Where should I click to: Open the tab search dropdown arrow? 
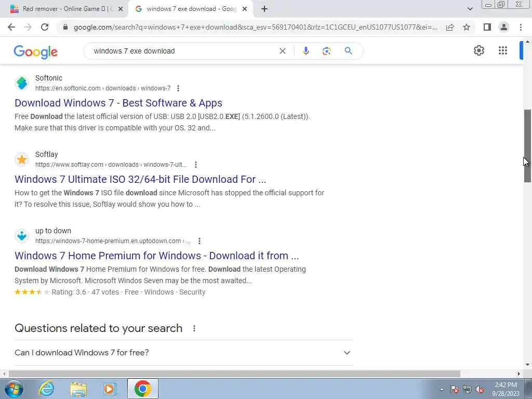[x=470, y=9]
